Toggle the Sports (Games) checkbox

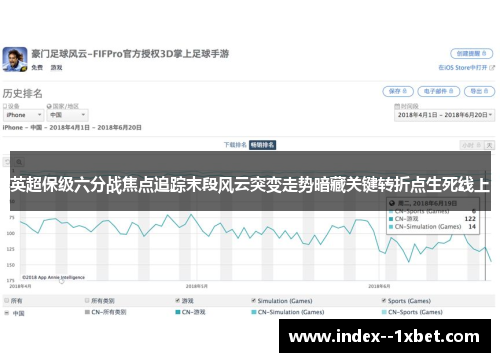click(x=384, y=301)
